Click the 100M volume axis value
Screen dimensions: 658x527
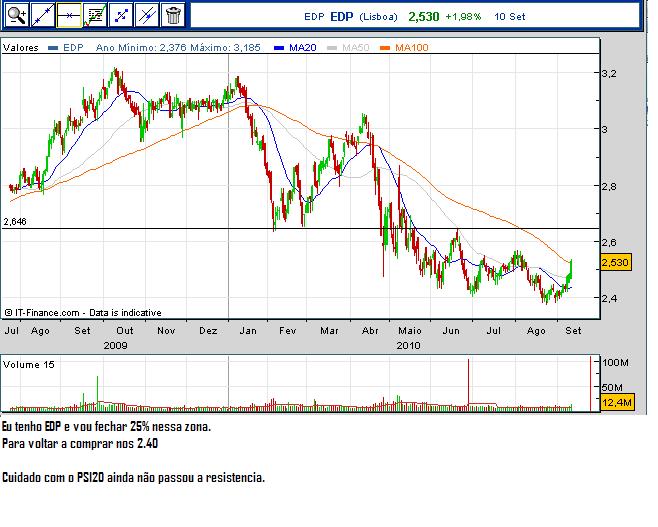615,362
